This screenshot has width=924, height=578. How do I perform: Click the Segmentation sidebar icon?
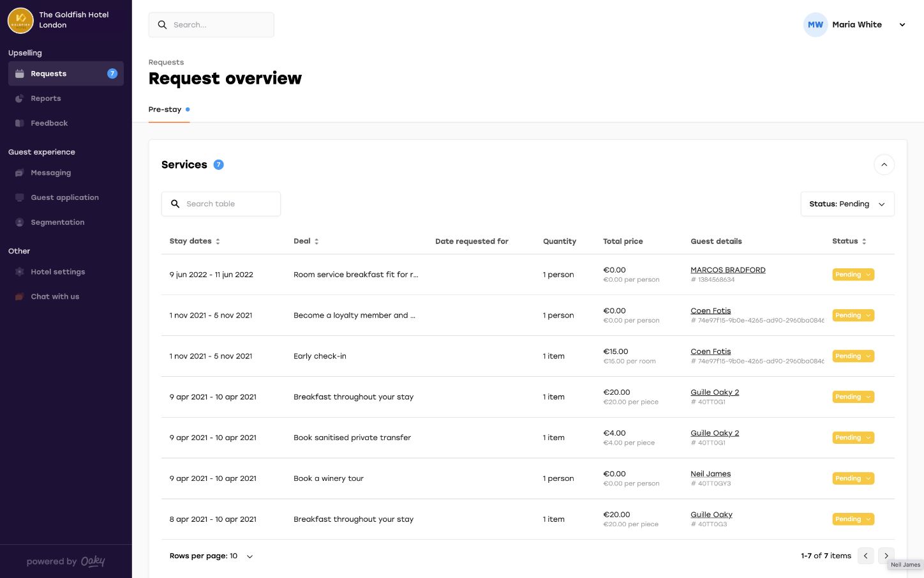click(19, 222)
